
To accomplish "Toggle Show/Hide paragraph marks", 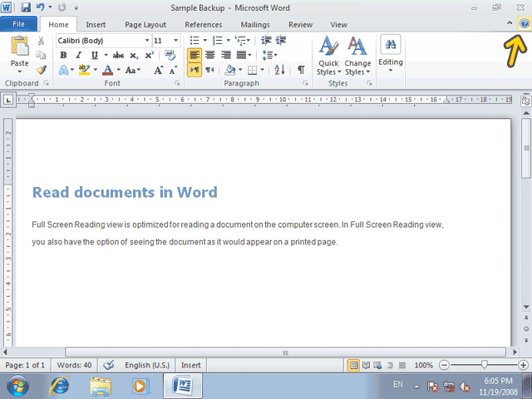I will click(301, 70).
